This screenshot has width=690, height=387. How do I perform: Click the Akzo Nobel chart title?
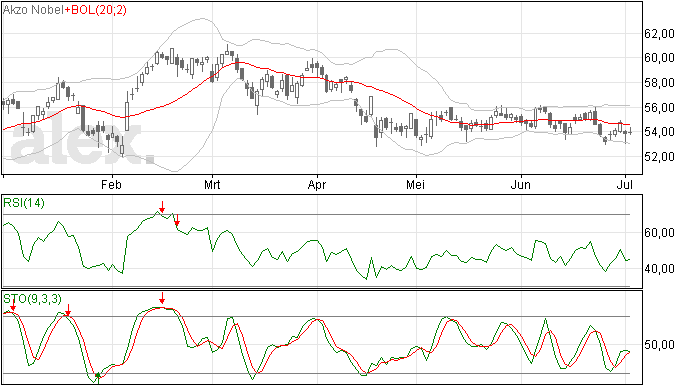click(x=33, y=10)
